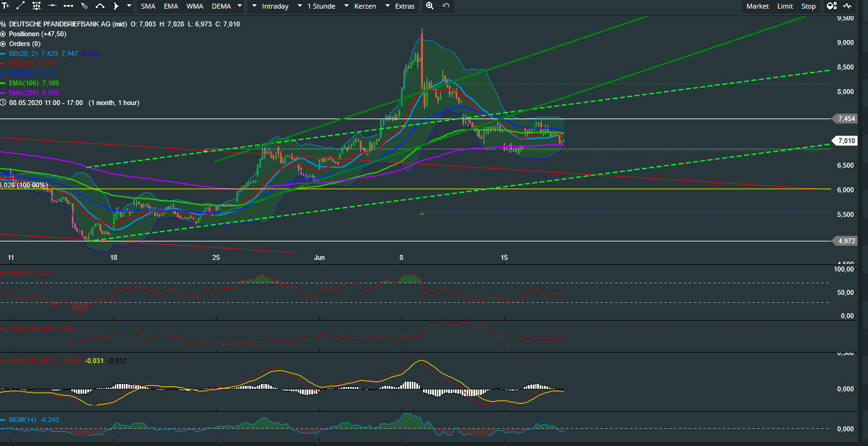Open the Extras dropdown menu

tap(400, 6)
